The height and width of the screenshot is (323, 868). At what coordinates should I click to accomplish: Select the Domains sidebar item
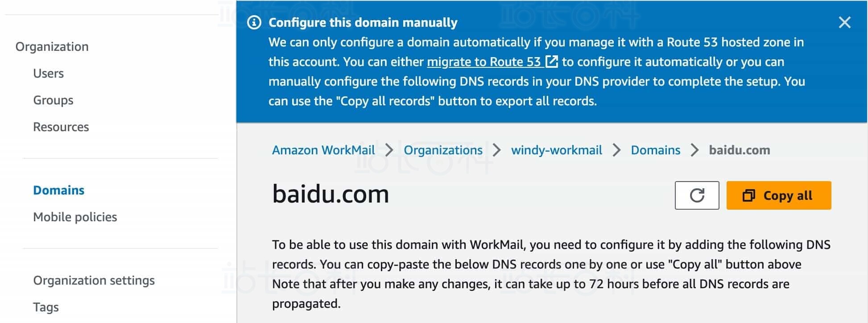(x=58, y=190)
